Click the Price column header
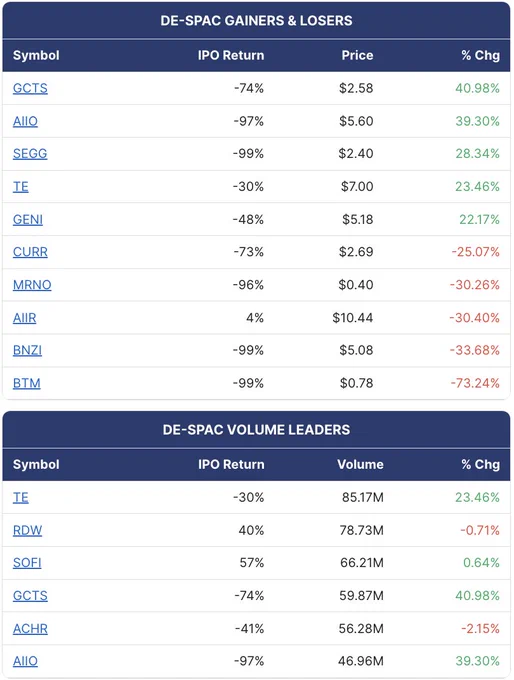Image resolution: width=514 pixels, height=680 pixels. coord(357,56)
